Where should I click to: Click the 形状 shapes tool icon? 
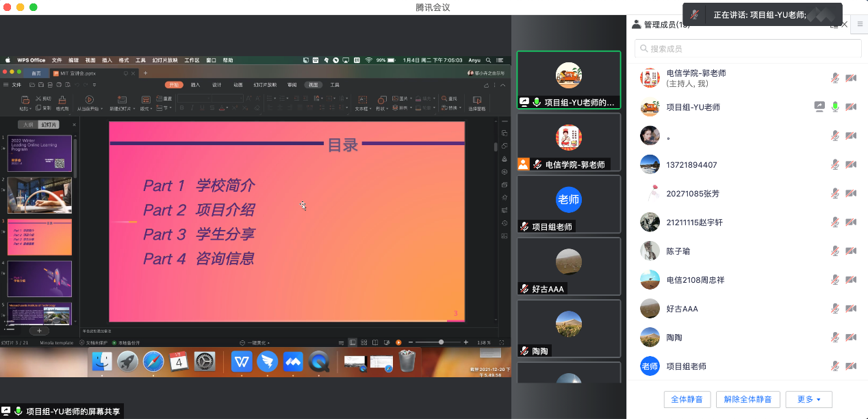coord(383,100)
